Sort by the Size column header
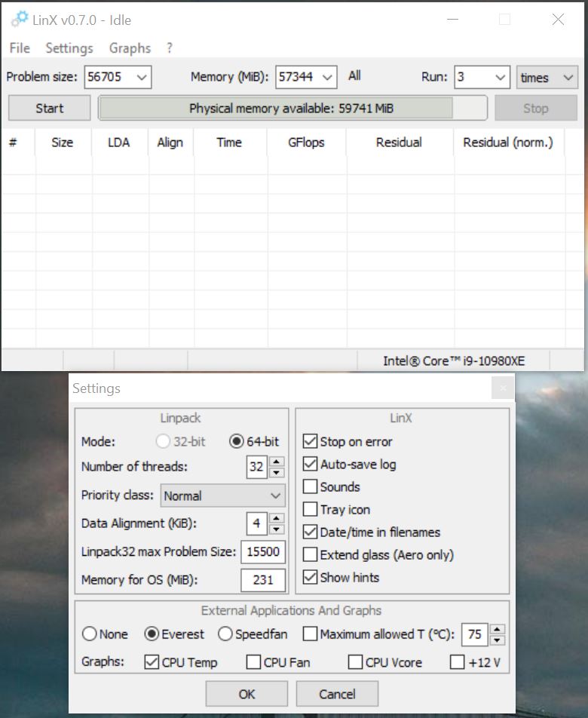This screenshot has width=588, height=718. click(x=63, y=143)
